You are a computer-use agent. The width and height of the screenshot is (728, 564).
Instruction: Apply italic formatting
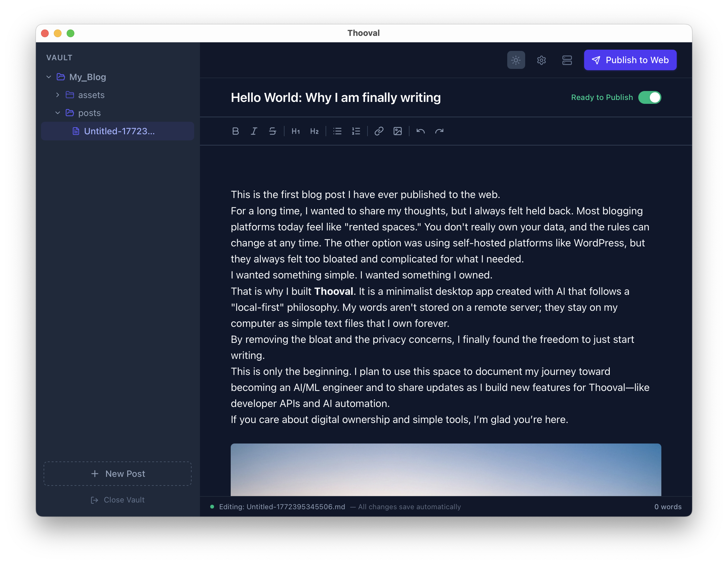pos(254,131)
